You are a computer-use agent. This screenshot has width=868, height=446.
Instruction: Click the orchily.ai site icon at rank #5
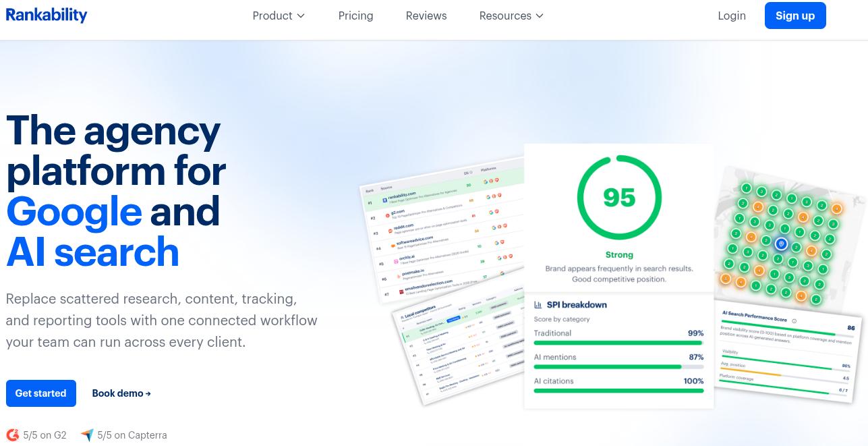click(x=397, y=260)
